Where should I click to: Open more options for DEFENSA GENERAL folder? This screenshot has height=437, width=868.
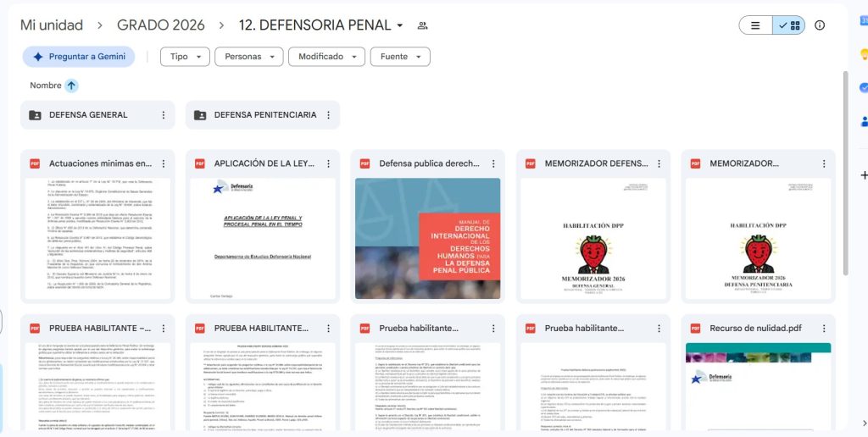(164, 115)
